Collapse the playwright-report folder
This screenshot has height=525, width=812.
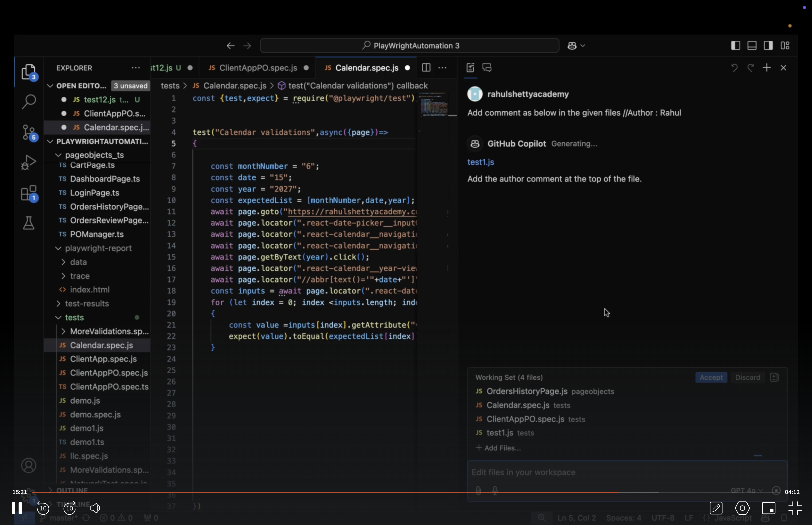(58, 249)
